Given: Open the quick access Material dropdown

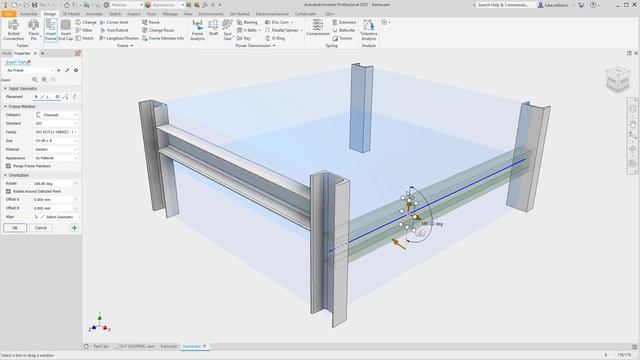Looking at the screenshot, I should pos(127,5).
